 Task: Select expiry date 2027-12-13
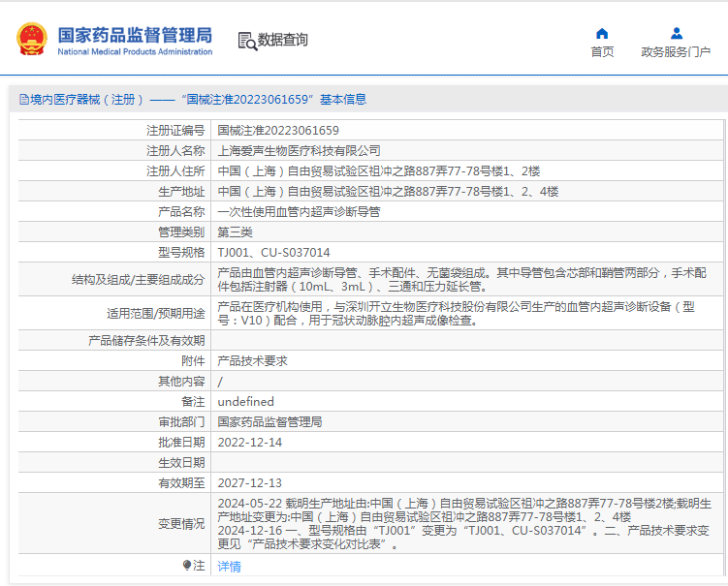(250, 483)
